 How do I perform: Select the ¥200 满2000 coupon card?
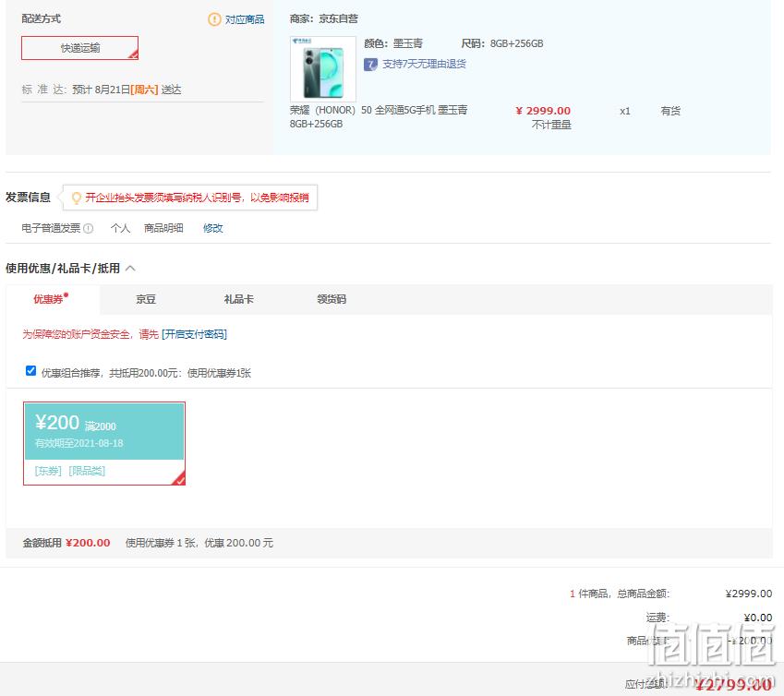point(104,443)
